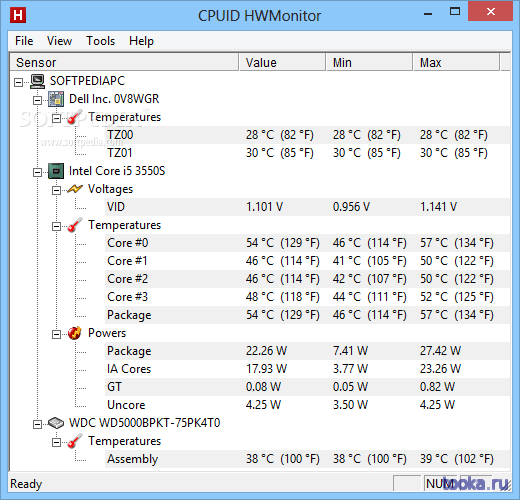Click the Voltages lightning icon
520x500 pixels.
(75, 189)
